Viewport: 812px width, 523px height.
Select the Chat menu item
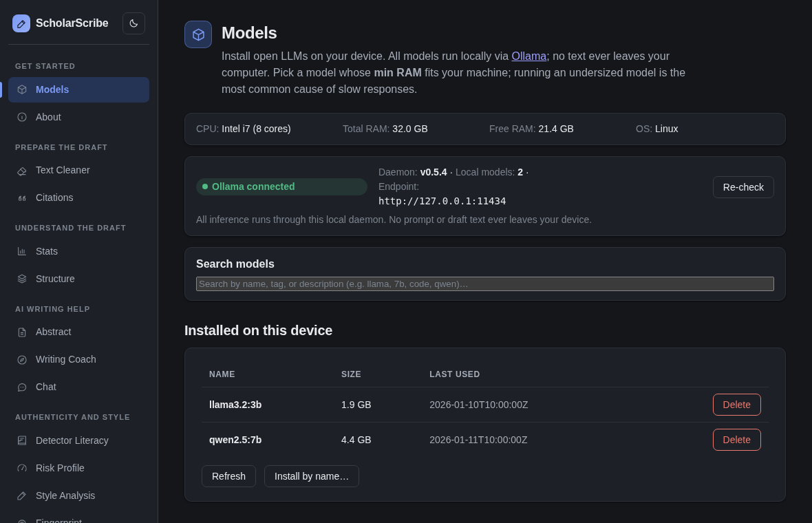(x=78, y=387)
